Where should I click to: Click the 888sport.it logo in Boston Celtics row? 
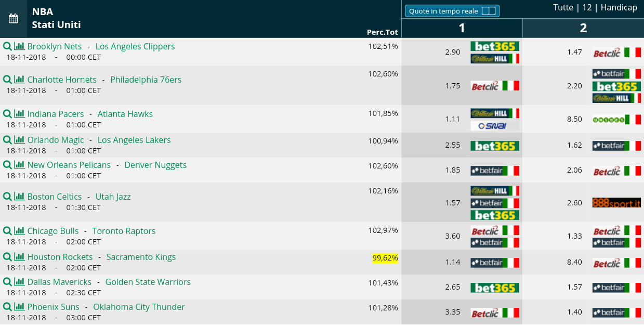coord(616,203)
